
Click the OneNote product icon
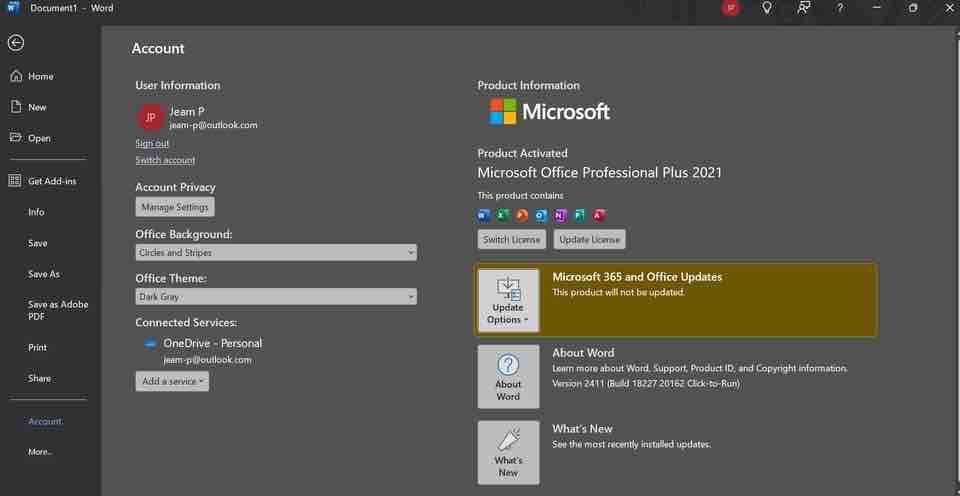(560, 215)
